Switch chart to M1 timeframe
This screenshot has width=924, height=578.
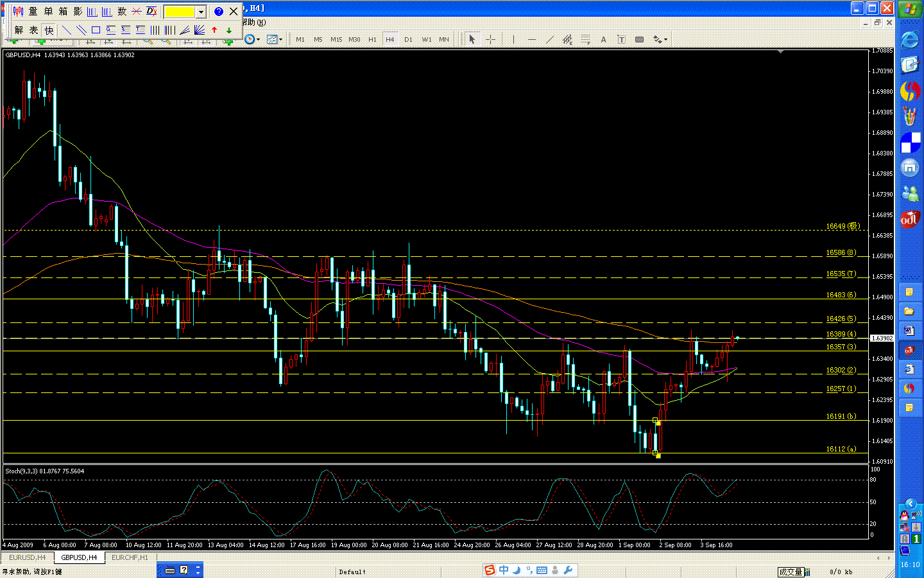[300, 40]
